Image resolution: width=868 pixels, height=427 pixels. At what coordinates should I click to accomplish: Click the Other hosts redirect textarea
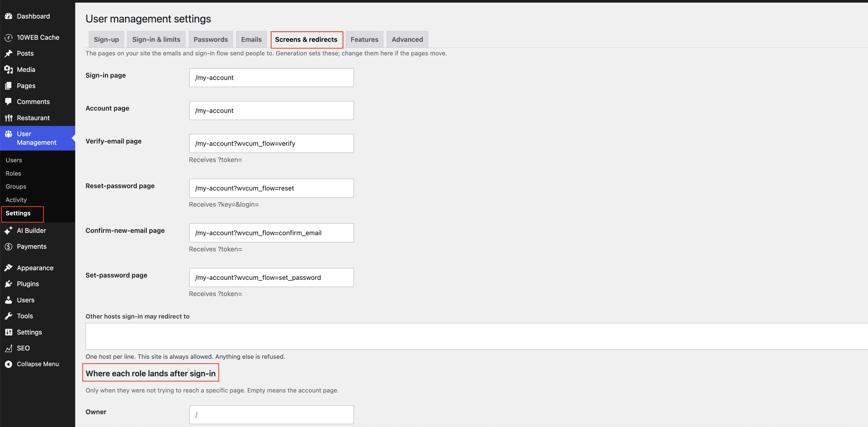pos(477,336)
